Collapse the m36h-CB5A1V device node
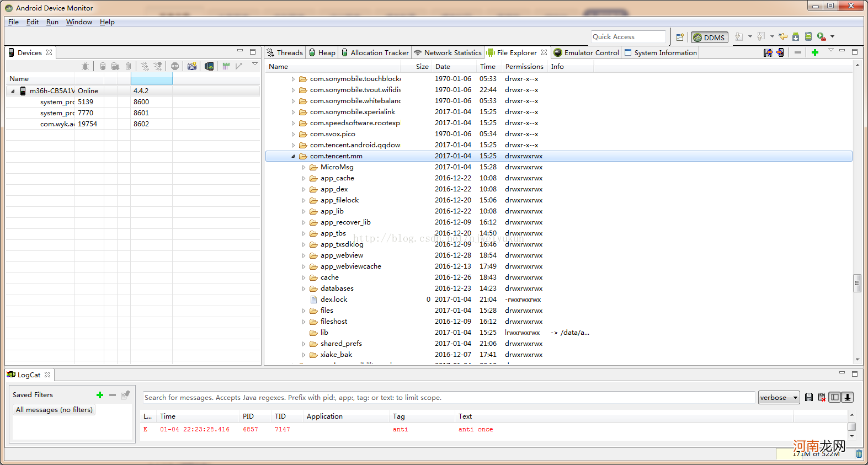Viewport: 868px width, 465px height. 13,91
